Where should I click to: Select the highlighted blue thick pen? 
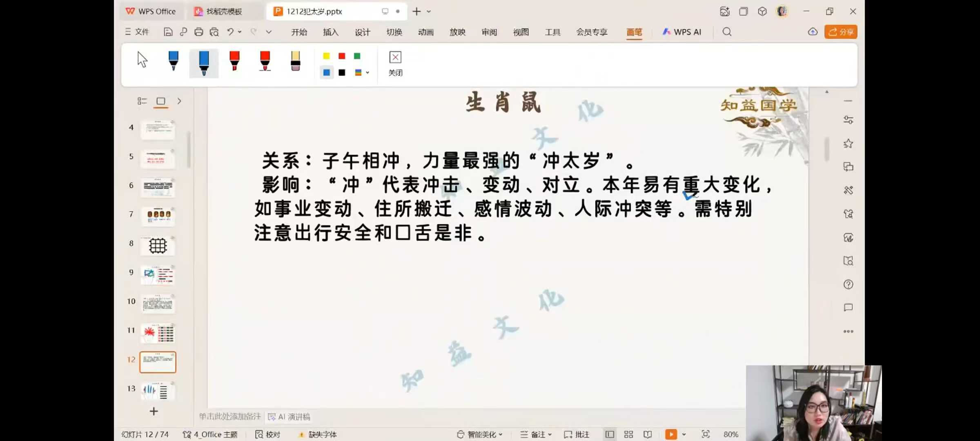(204, 63)
